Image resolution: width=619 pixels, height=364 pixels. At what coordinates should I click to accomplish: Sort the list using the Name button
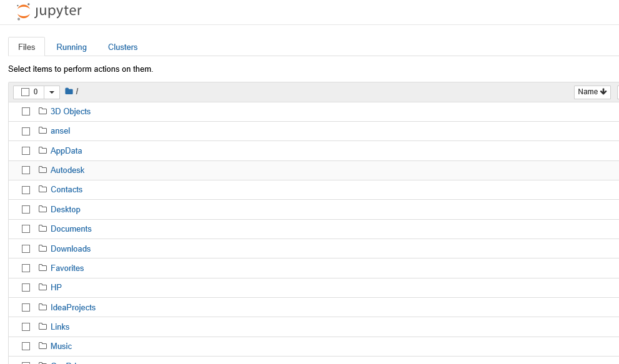(x=592, y=92)
